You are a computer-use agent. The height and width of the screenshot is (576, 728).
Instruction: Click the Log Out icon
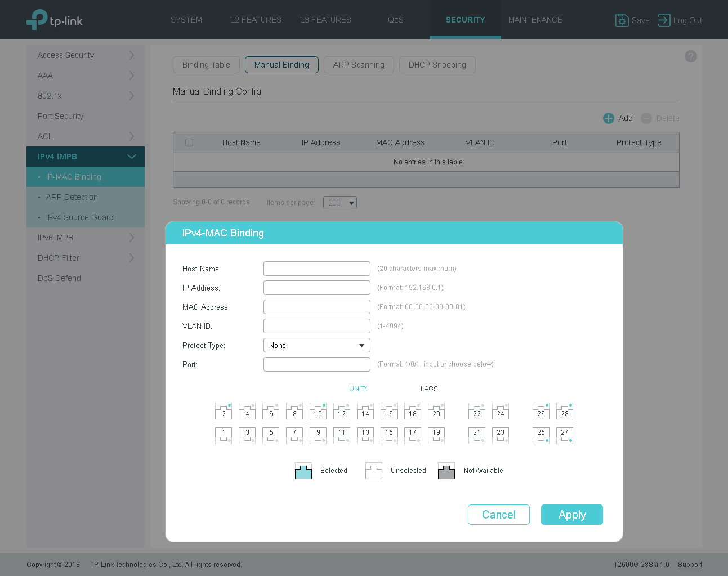(664, 20)
